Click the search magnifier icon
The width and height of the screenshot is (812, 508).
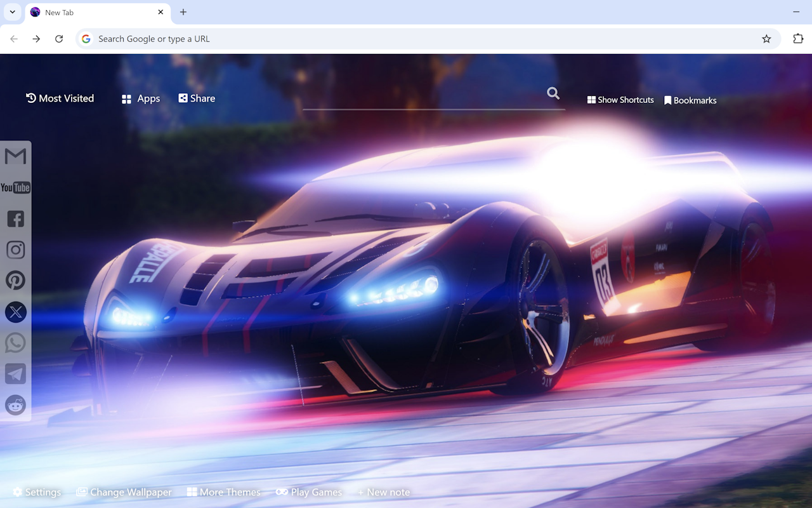[x=553, y=93]
